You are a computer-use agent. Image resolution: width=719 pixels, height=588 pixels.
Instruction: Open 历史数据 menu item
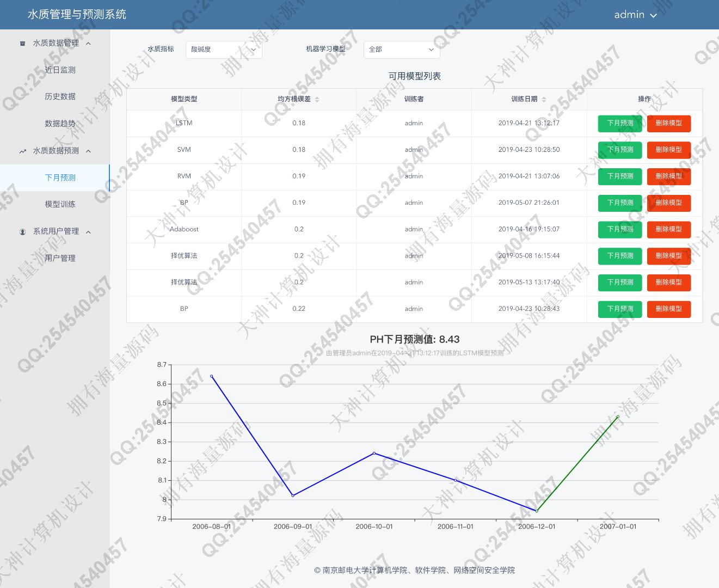click(60, 97)
